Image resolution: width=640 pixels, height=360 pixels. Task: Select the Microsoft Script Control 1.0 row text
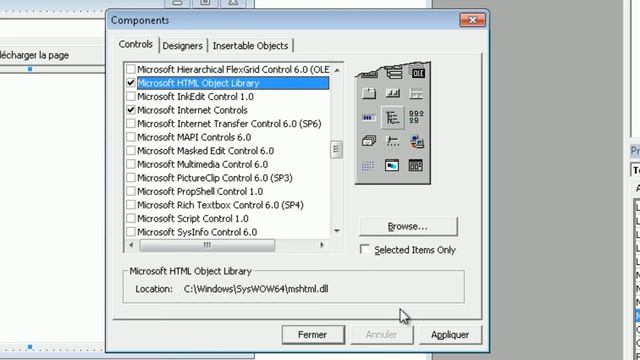[x=193, y=218]
